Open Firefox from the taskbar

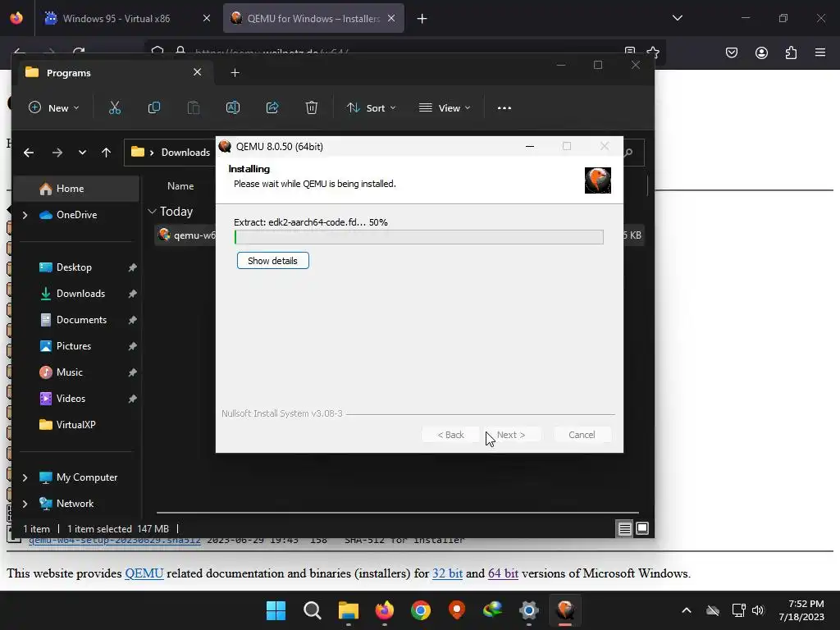coord(384,610)
